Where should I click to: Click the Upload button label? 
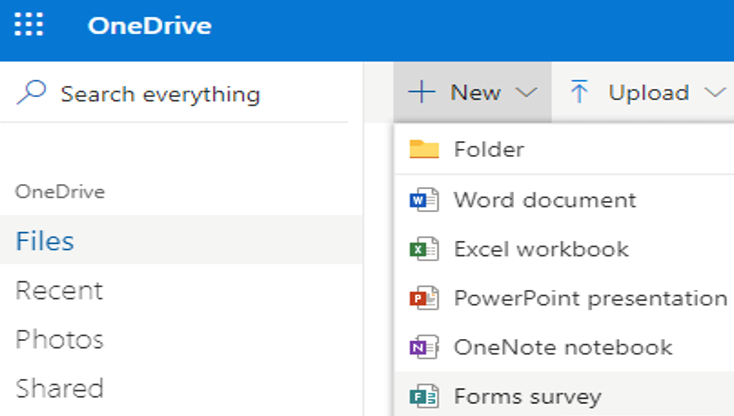click(x=649, y=92)
